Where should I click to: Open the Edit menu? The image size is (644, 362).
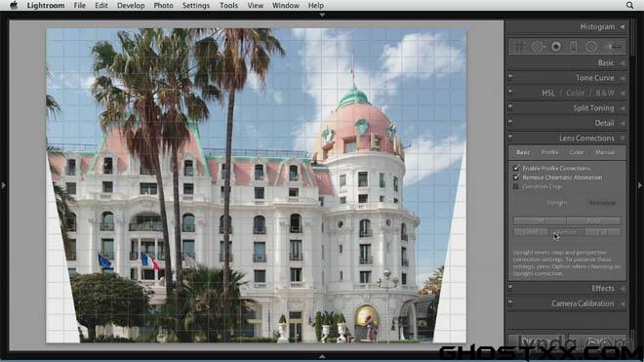click(x=101, y=5)
